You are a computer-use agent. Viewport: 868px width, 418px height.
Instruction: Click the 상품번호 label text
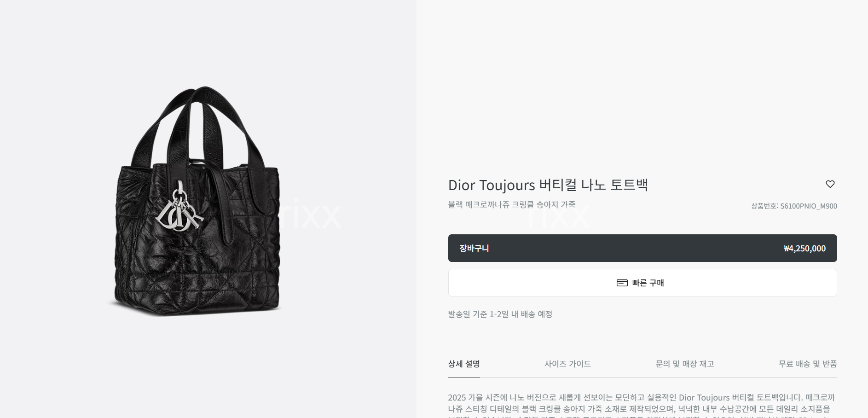click(x=764, y=206)
